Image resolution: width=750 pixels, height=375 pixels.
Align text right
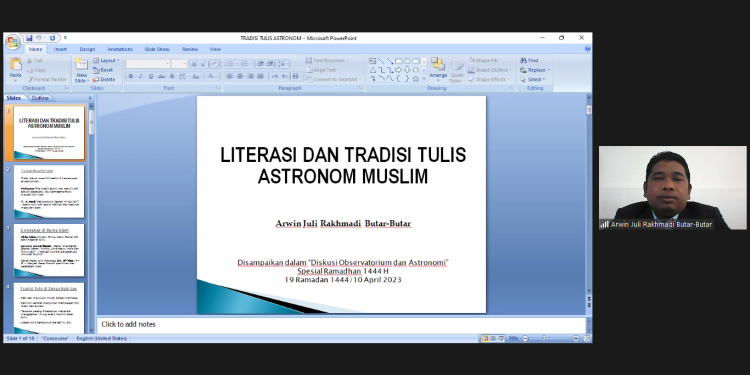point(250,77)
